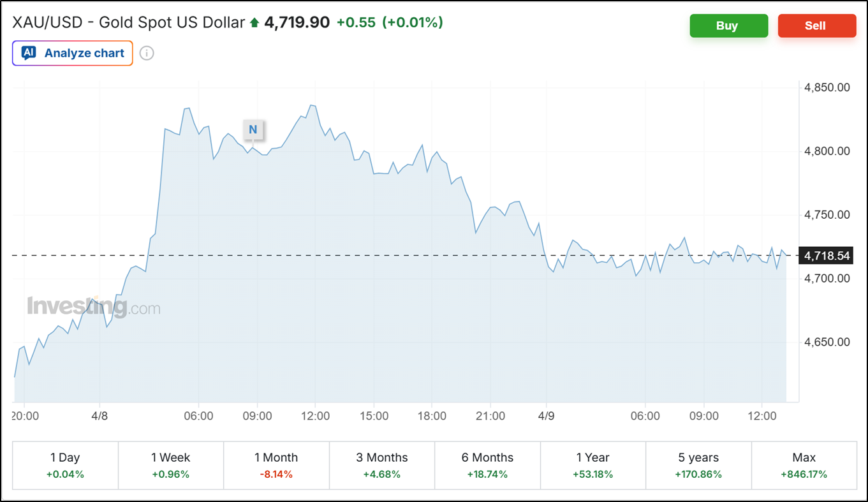Select the 1 Month timeframe tab
This screenshot has width=868, height=502.
point(276,465)
